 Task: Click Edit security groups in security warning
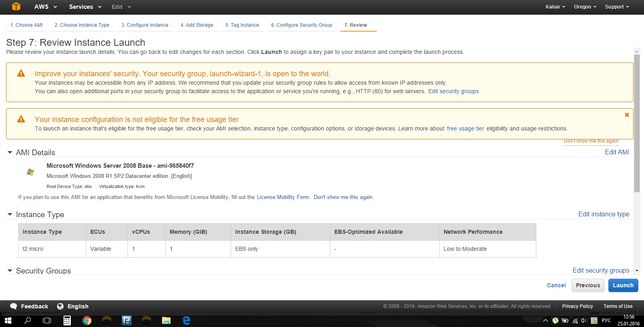pos(453,92)
